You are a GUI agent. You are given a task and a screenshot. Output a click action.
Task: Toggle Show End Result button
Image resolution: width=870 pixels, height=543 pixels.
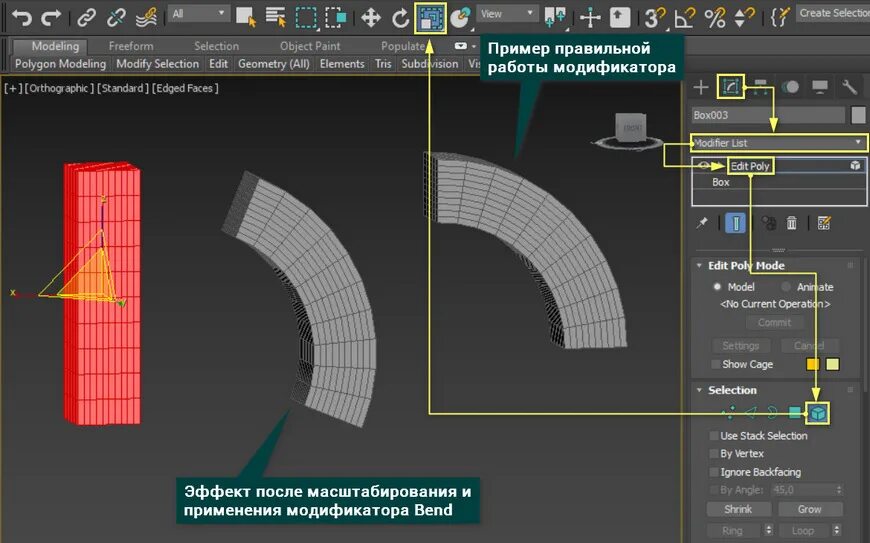pos(735,223)
